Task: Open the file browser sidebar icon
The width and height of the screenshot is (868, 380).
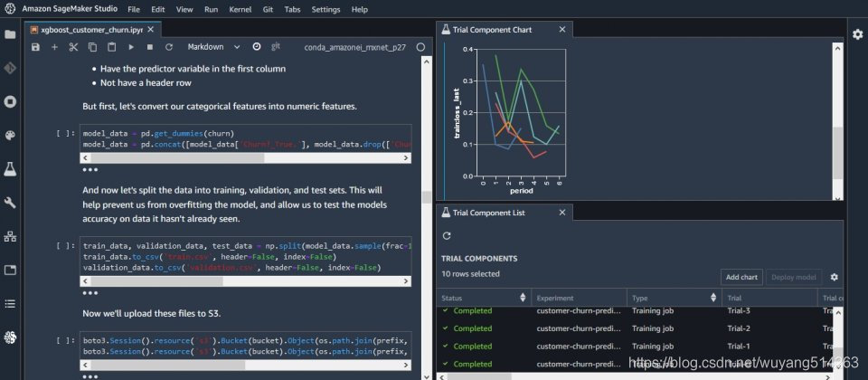Action: [10, 34]
